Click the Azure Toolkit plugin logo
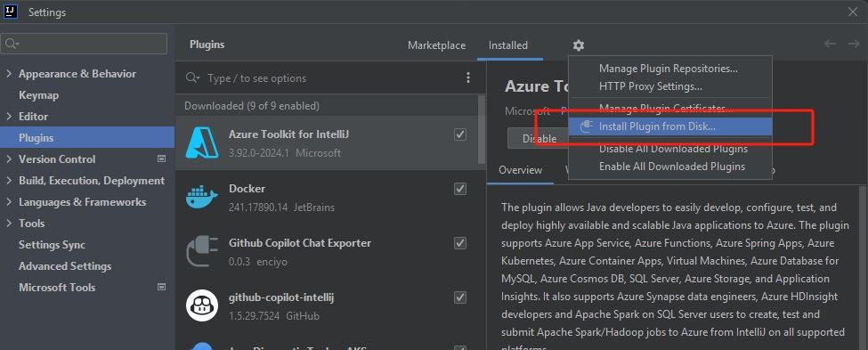Screen dimensions: 868x350 tap(201, 142)
